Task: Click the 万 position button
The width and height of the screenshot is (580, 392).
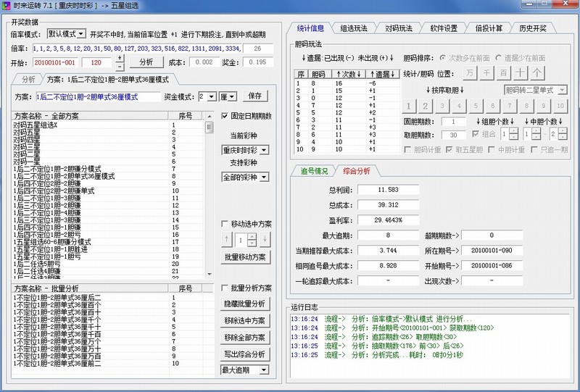Action: [469, 72]
